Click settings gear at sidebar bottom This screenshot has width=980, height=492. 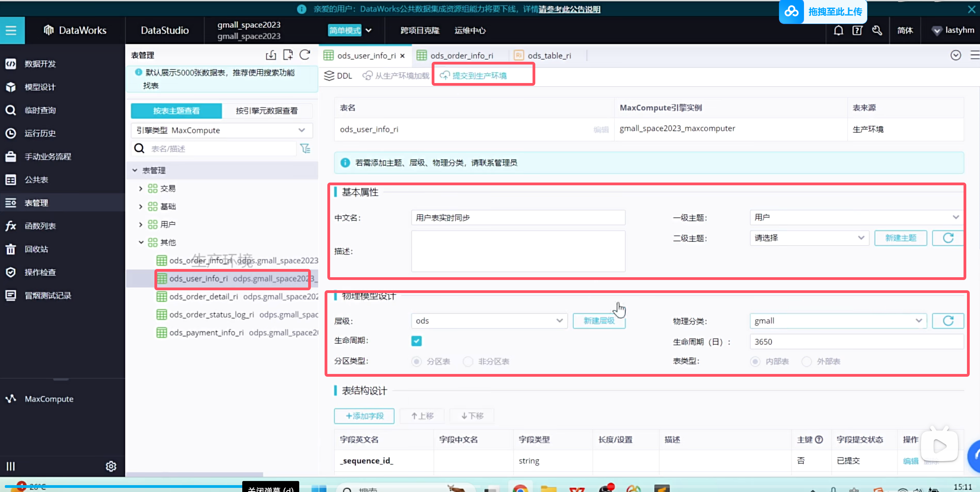111,466
